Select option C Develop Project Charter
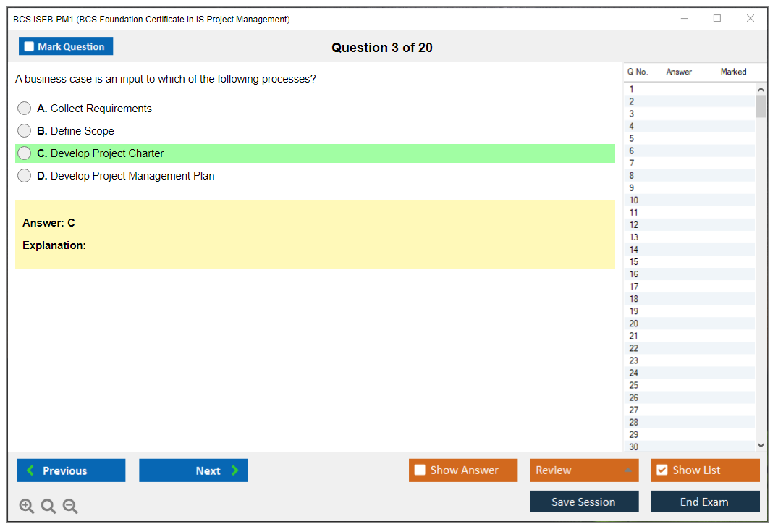The width and height of the screenshot is (778, 532). (x=25, y=153)
